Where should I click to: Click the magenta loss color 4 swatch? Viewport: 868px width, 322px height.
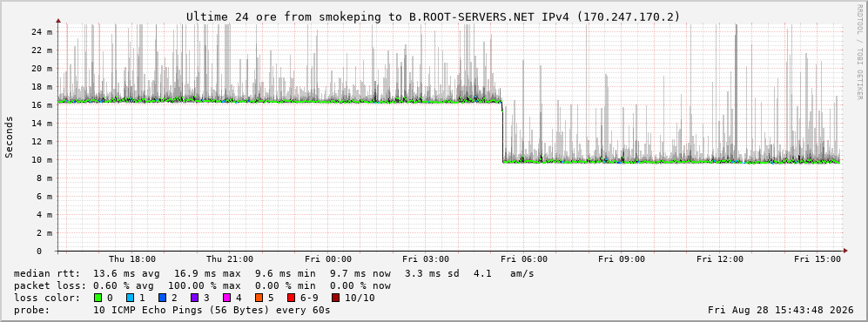click(x=226, y=298)
